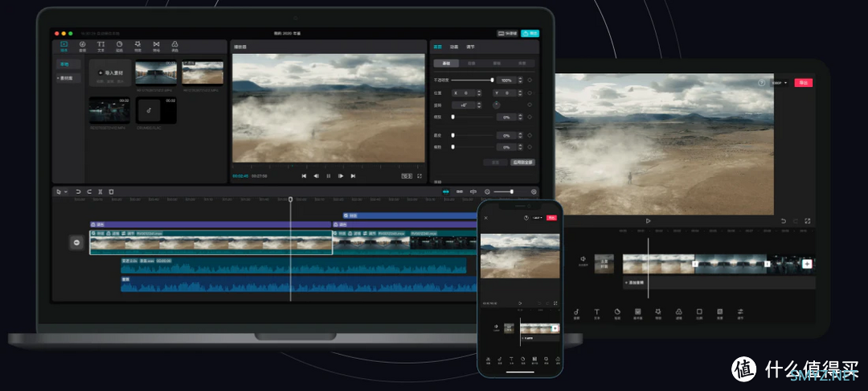The height and width of the screenshot is (391, 868).
Task: Tap the undo arrow on tablet
Action: pyautogui.click(x=784, y=220)
